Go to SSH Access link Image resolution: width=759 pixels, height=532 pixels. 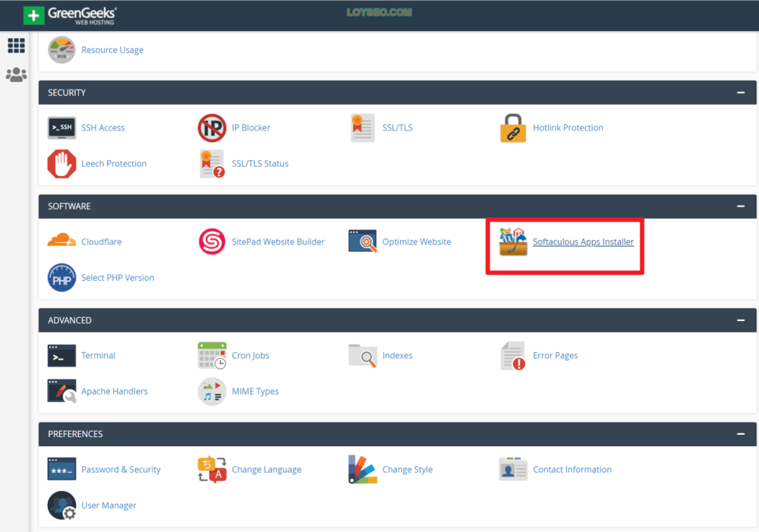(102, 127)
